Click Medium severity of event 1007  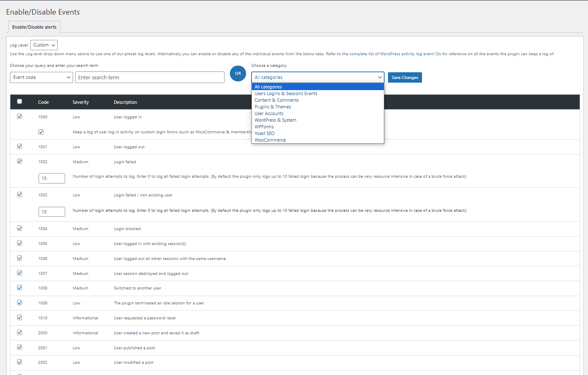click(81, 274)
